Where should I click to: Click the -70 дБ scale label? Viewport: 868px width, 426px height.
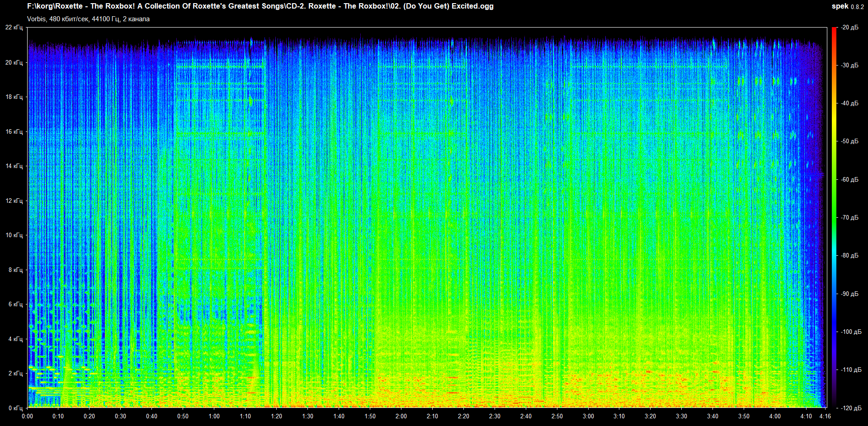click(849, 217)
